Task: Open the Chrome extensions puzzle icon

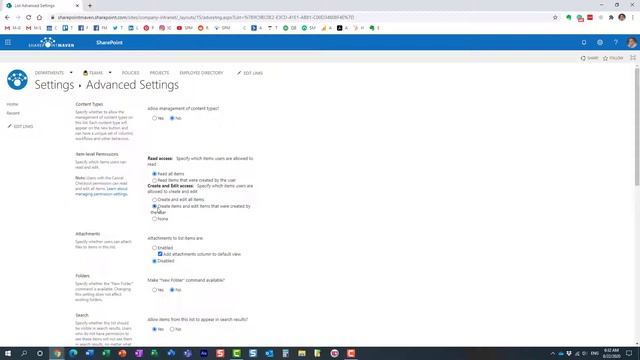Action: 611,18
